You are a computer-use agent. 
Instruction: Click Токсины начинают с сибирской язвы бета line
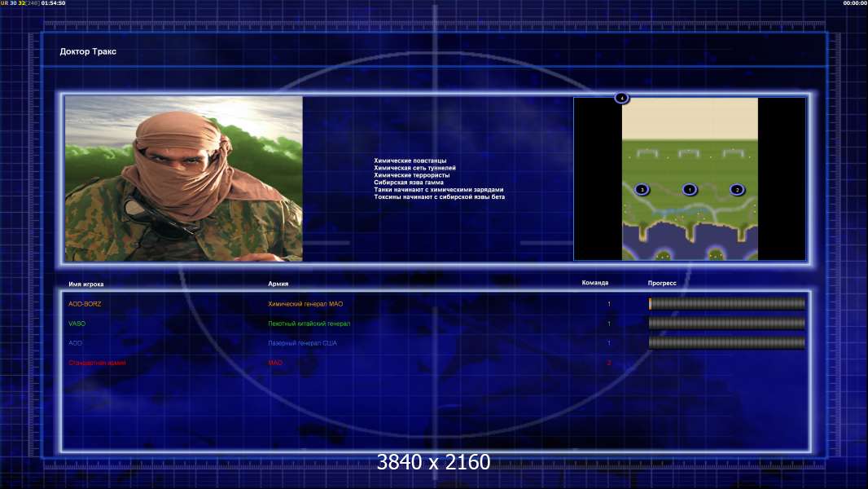coord(439,196)
